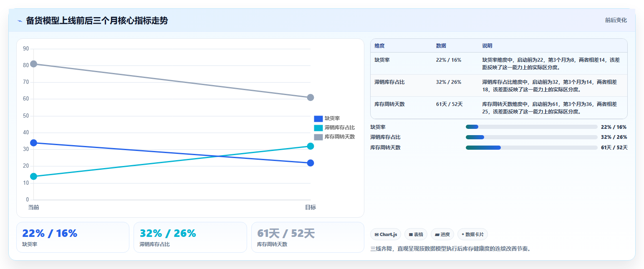The height and width of the screenshot is (269, 644).
Task: Select the 进度 tag chip
Action: [442, 234]
